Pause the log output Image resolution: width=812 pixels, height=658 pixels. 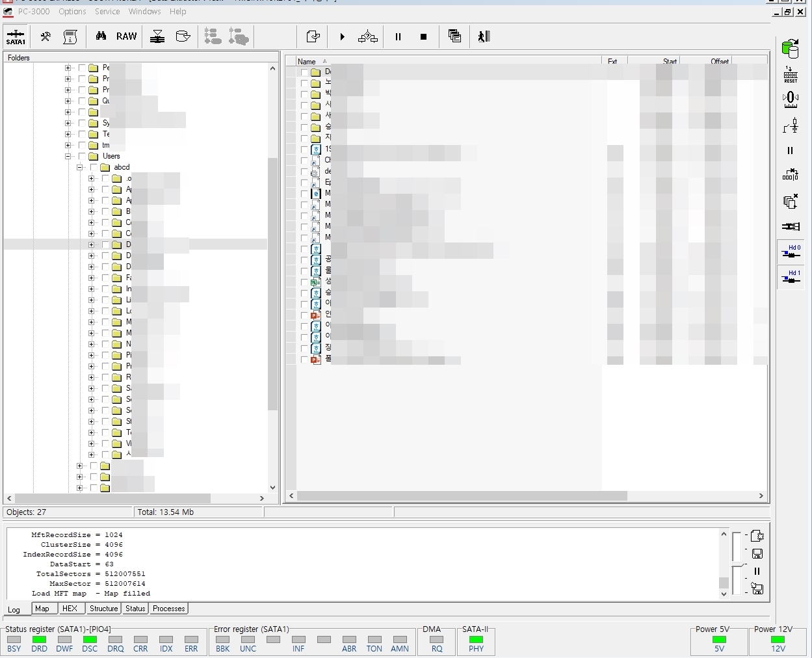click(x=757, y=572)
